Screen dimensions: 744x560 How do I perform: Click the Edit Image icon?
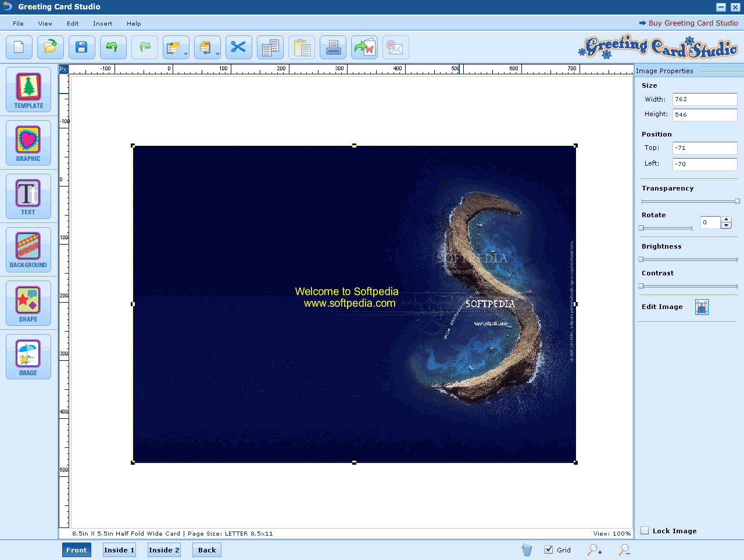(702, 307)
